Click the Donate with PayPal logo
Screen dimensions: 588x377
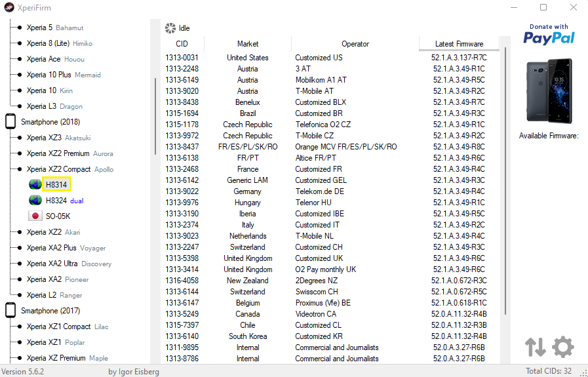(549, 35)
